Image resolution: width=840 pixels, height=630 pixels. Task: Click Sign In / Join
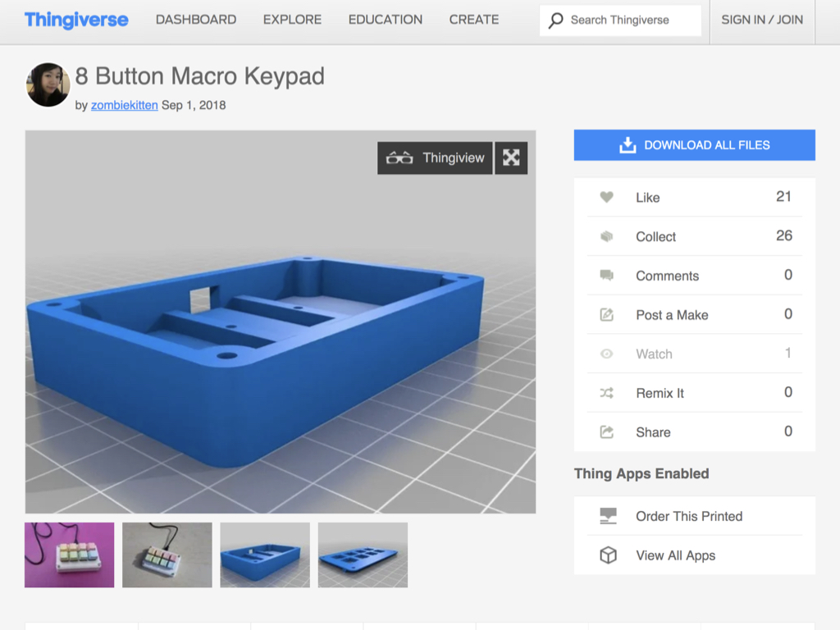pos(762,20)
